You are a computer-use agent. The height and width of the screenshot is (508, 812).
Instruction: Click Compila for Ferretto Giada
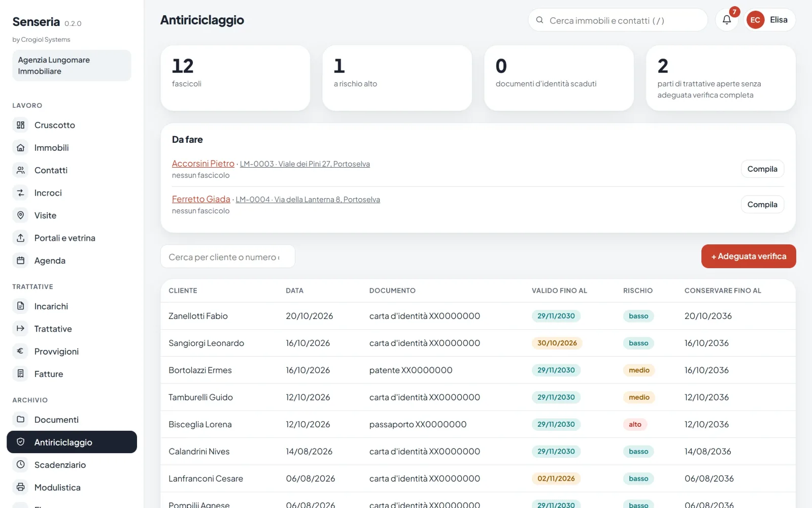(x=762, y=204)
